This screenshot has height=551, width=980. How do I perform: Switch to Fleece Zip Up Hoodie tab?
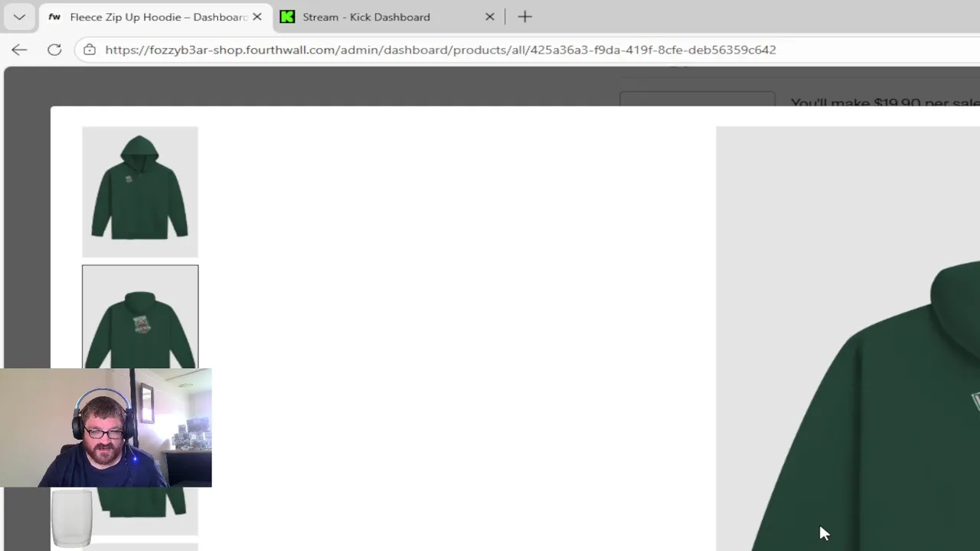coord(155,17)
